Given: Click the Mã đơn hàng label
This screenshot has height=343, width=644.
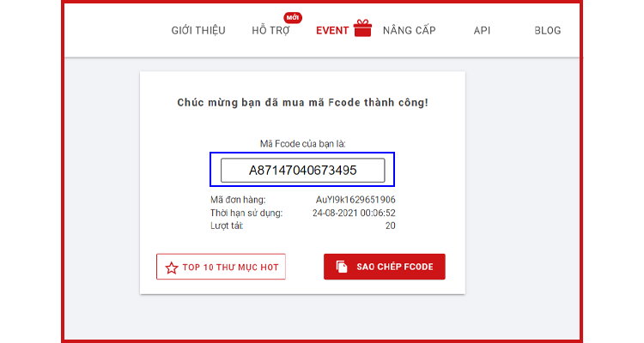Looking at the screenshot, I should pyautogui.click(x=238, y=200).
